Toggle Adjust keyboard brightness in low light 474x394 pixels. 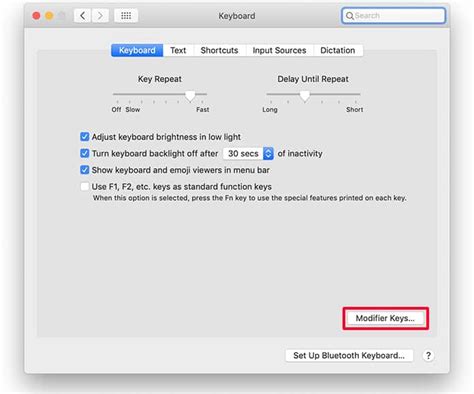pos(85,137)
